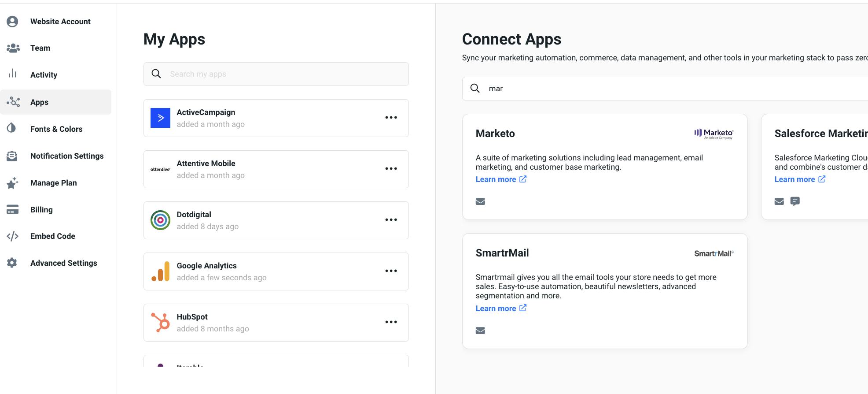The height and width of the screenshot is (394, 868).
Task: Click the ActiveCampaign logo icon
Action: [160, 118]
